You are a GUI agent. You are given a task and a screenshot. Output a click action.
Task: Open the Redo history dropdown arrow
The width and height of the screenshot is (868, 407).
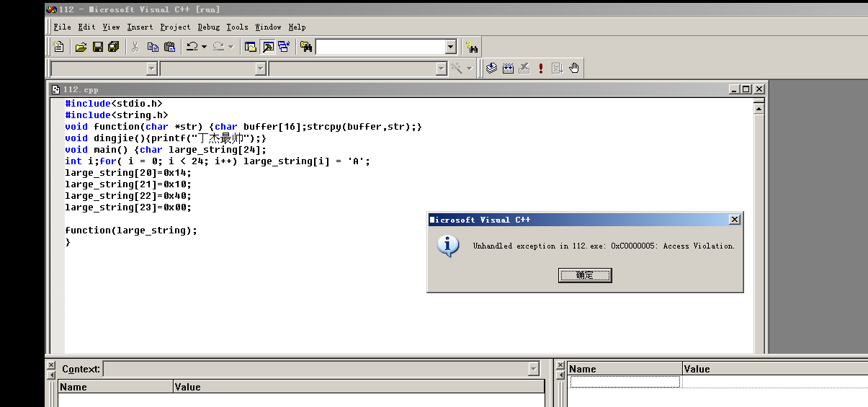[x=231, y=47]
